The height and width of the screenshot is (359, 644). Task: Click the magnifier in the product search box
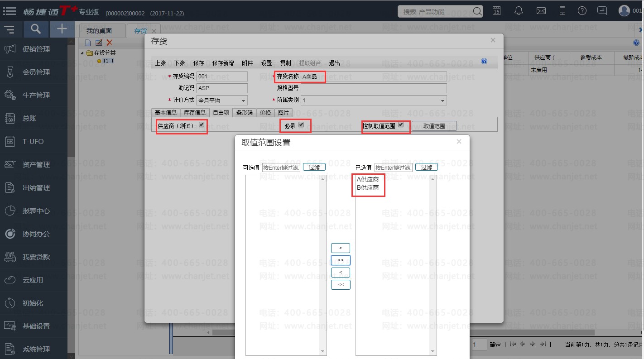click(477, 11)
